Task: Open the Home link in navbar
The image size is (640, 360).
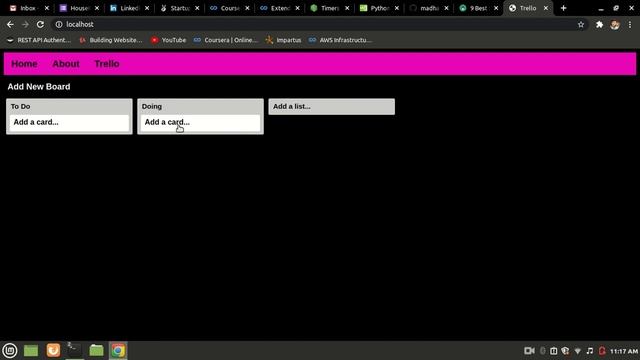Action: [24, 64]
